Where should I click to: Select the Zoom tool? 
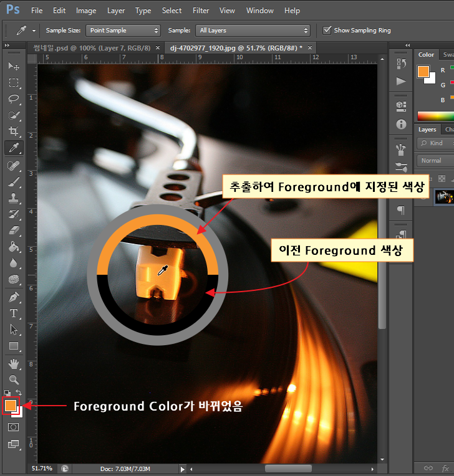pos(13,380)
